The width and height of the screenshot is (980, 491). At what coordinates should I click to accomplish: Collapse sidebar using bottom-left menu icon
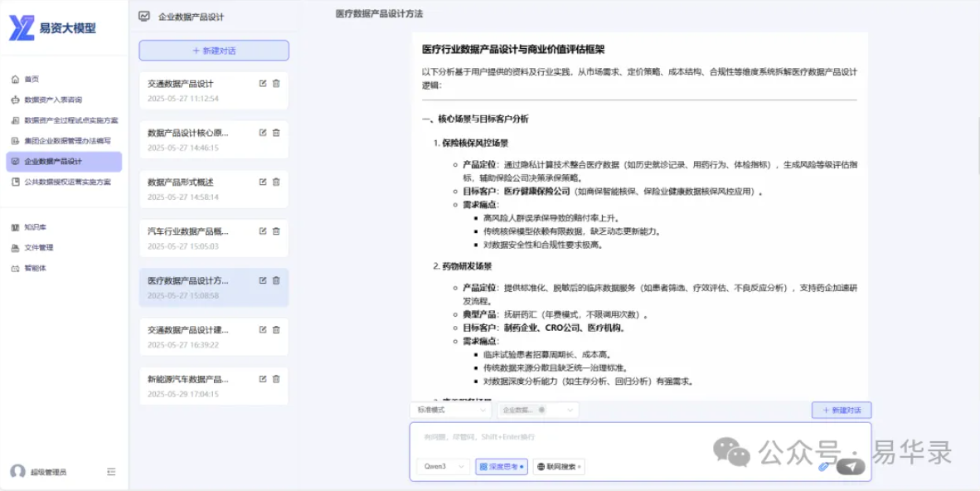point(111,472)
